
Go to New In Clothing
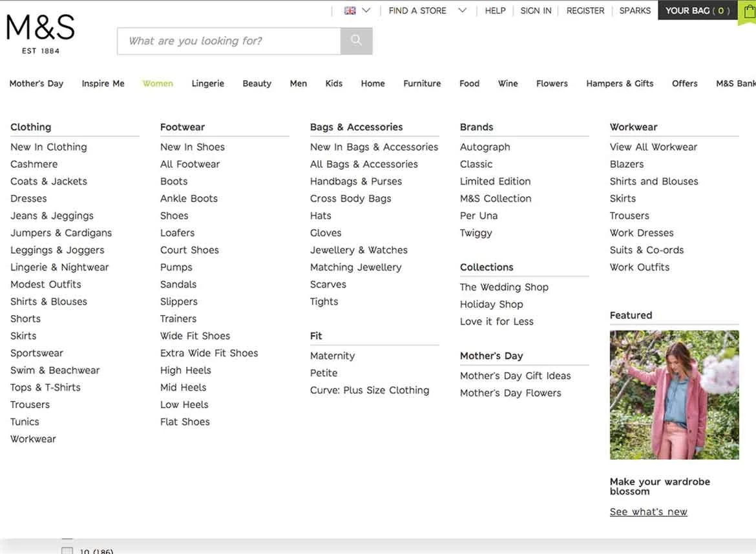48,147
